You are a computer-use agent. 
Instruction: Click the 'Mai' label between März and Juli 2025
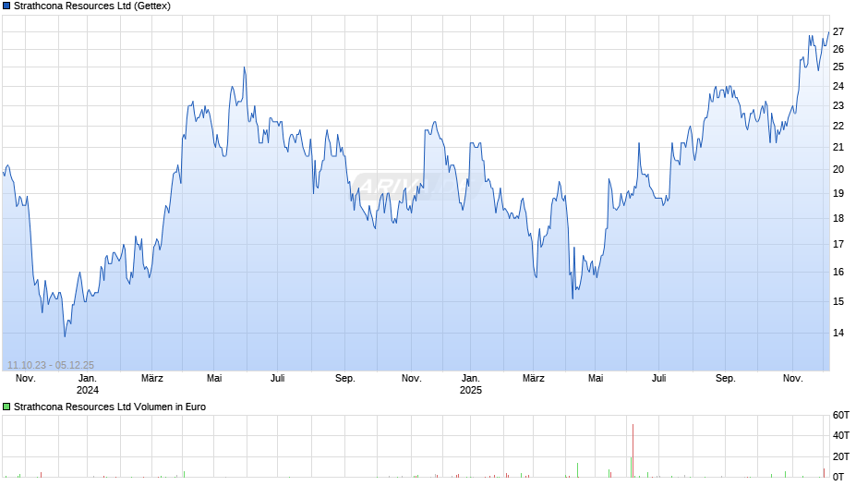(x=596, y=378)
